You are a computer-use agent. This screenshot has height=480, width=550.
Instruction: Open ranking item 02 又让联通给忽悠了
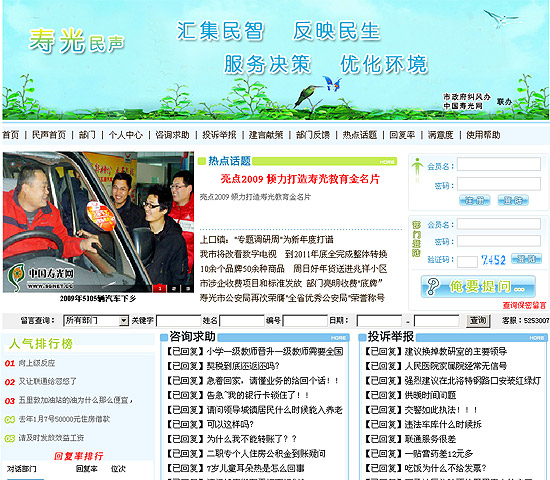(47, 381)
